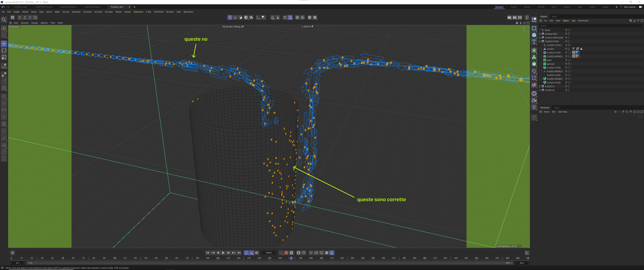Click the blue material tag on FLUSSO FILTRO
The width and height of the screenshot is (644, 270).
pos(578,53)
